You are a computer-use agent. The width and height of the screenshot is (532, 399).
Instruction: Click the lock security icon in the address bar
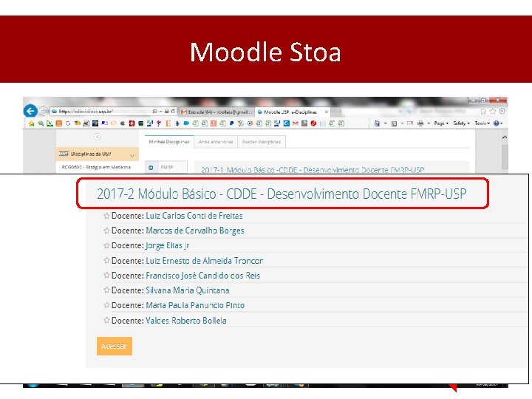coord(166,112)
